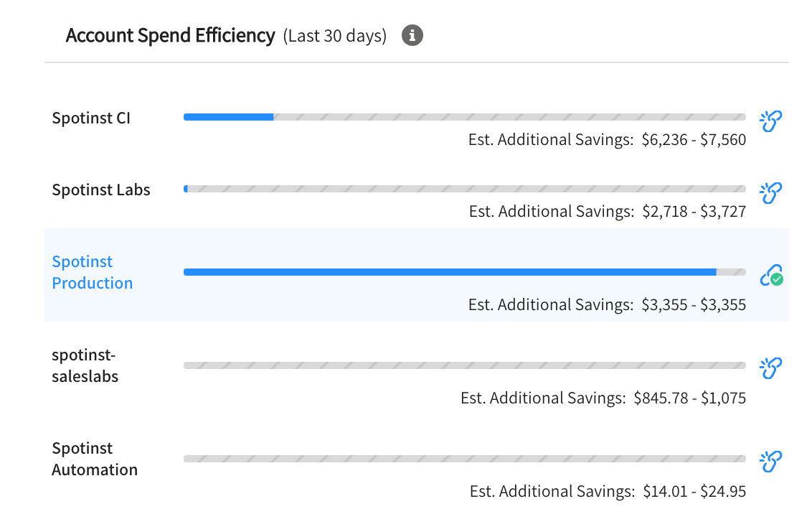The width and height of the screenshot is (812, 514).
Task: Click the info icon beside Account Spend Efficiency
Action: tap(412, 35)
